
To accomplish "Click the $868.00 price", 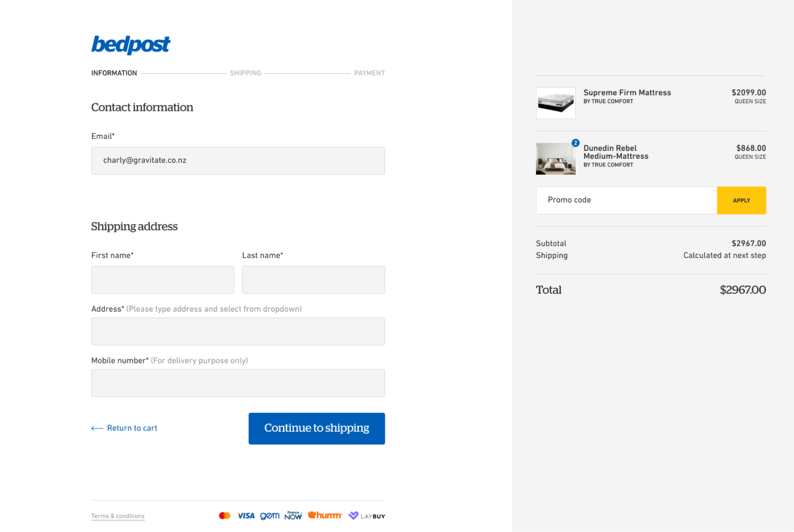I will [751, 148].
